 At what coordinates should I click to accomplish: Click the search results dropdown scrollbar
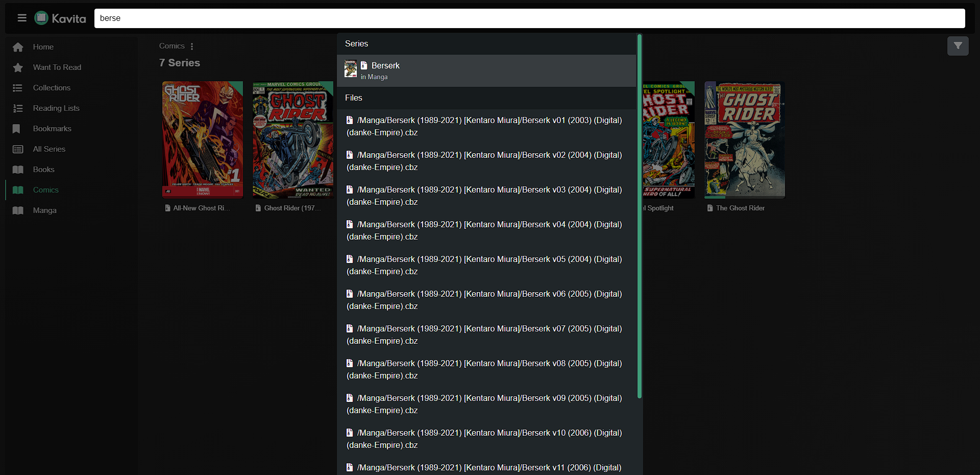tap(640, 216)
